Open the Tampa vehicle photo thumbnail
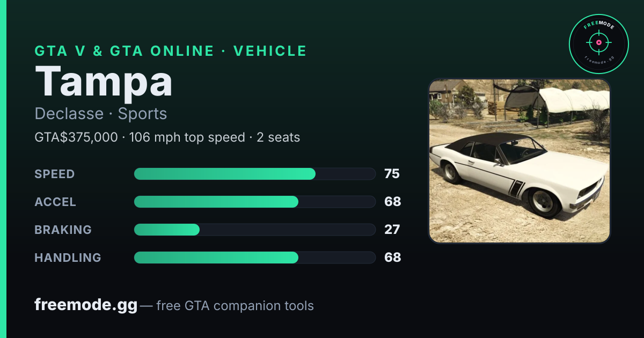The height and width of the screenshot is (338, 644). pos(519,161)
